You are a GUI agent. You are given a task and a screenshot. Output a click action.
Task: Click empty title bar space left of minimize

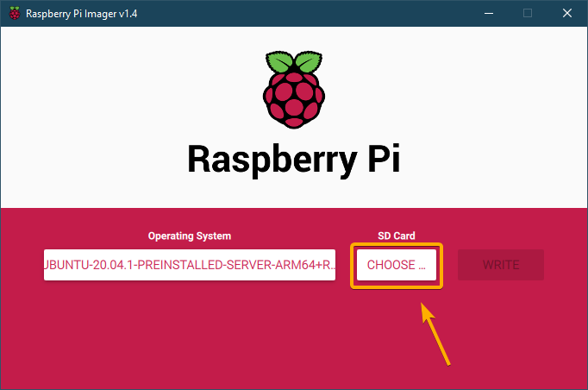pos(345,13)
